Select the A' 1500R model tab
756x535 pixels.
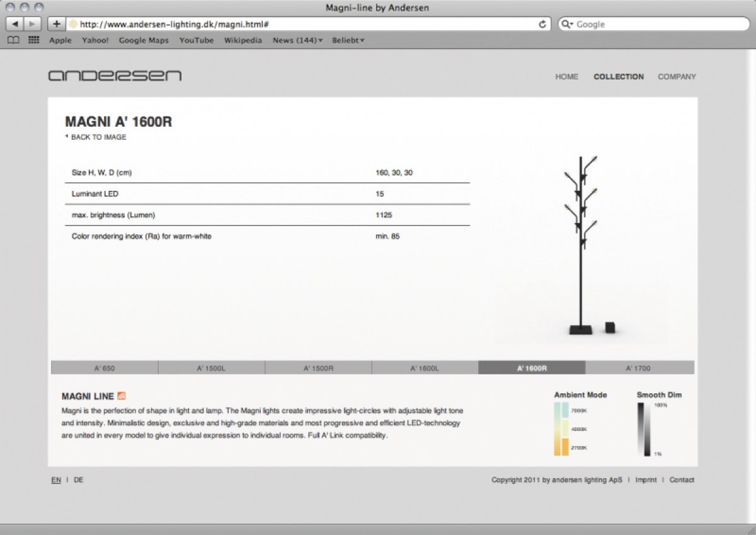coord(319,368)
